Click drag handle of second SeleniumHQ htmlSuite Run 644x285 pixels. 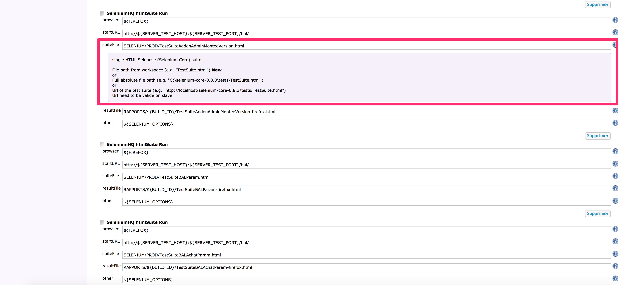(x=102, y=144)
